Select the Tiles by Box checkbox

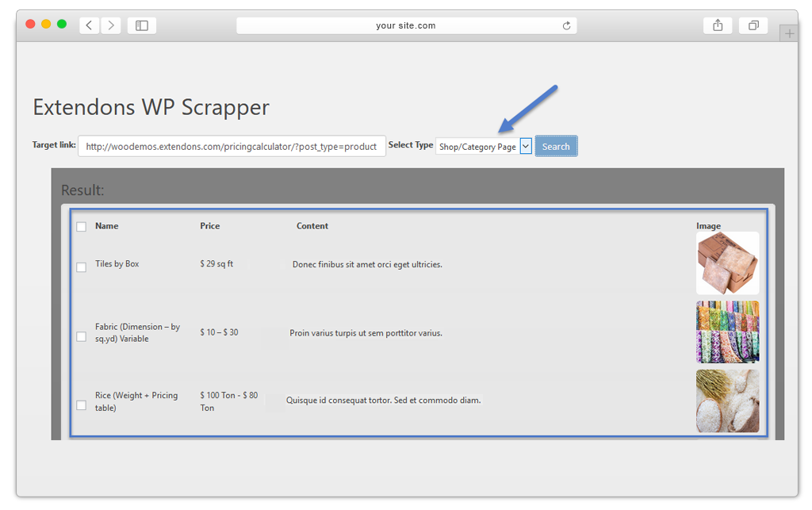click(81, 267)
